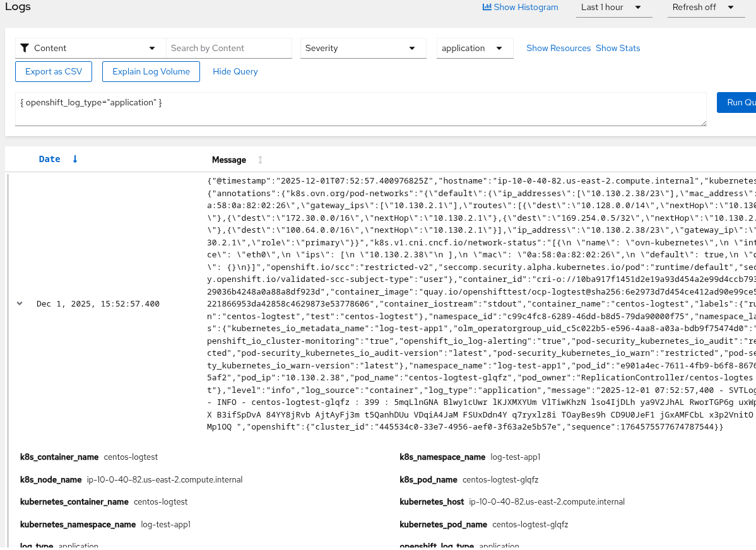The height and width of the screenshot is (550, 756).
Task: Click the kubernetes_namespace_name value log-test-app1
Action: click(x=165, y=524)
